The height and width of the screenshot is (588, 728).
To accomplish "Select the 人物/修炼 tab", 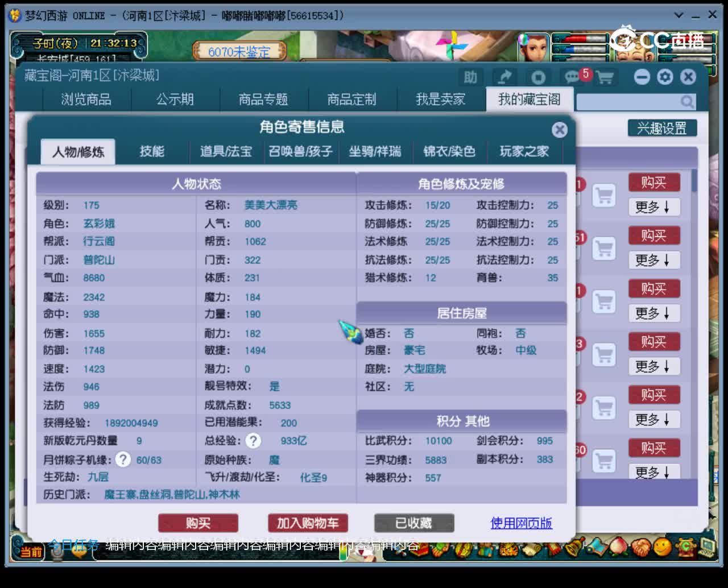I will tap(78, 152).
